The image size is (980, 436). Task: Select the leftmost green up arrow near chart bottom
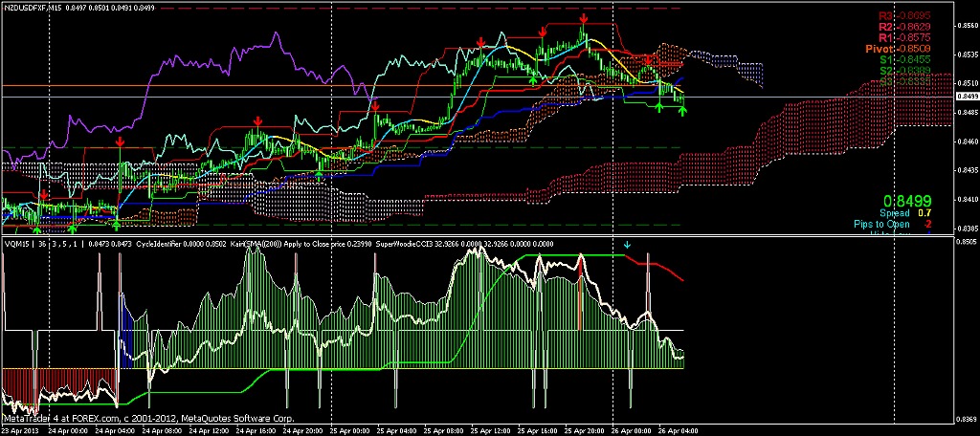pyautogui.click(x=37, y=229)
